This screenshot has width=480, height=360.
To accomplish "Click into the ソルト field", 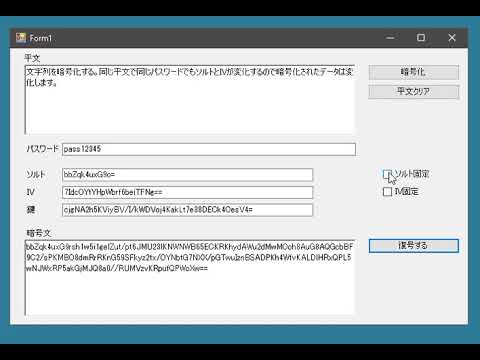I will pyautogui.click(x=187, y=175).
